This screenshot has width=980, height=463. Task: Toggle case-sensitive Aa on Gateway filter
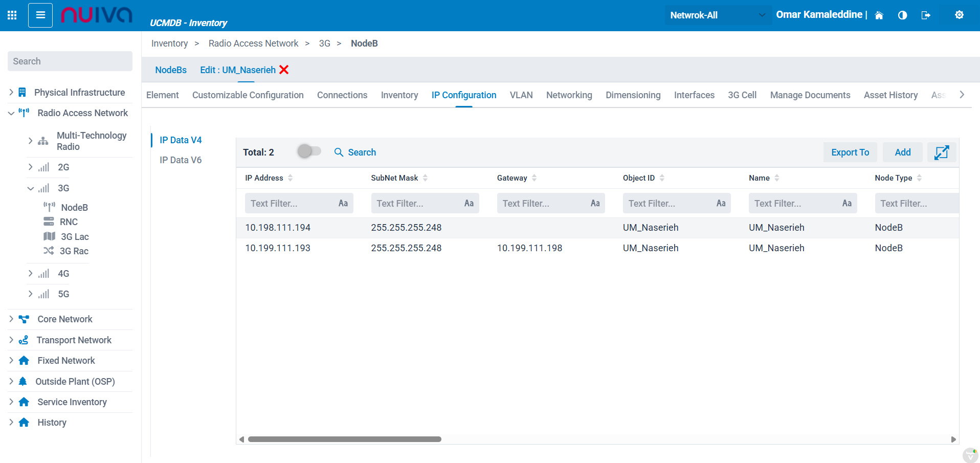tap(595, 204)
